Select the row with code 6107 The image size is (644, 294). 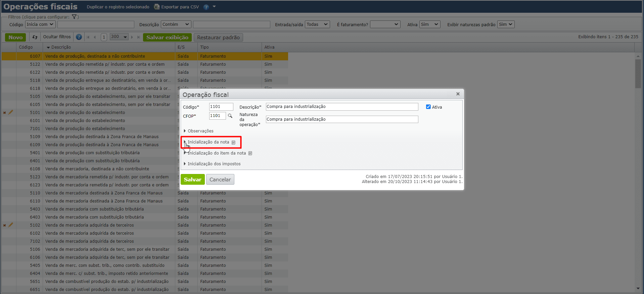tap(145, 56)
